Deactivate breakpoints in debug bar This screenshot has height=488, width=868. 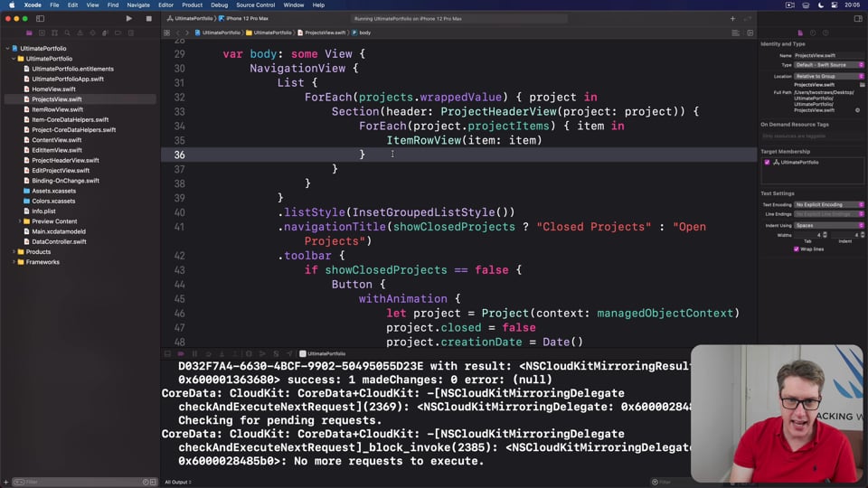point(181,353)
